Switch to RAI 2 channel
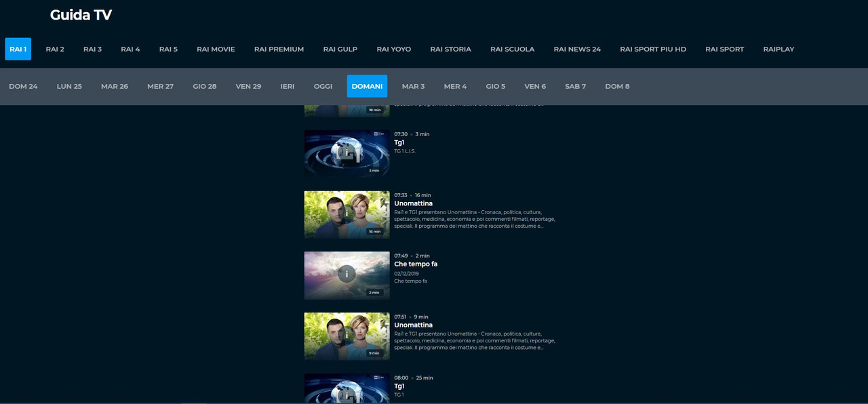The image size is (868, 404). coord(55,49)
